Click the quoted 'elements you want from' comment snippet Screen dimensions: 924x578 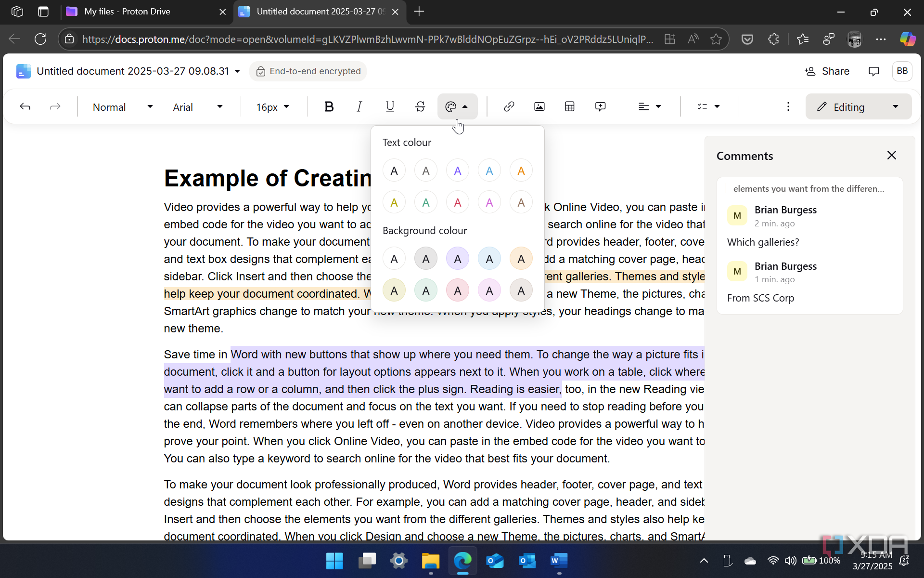pyautogui.click(x=808, y=189)
